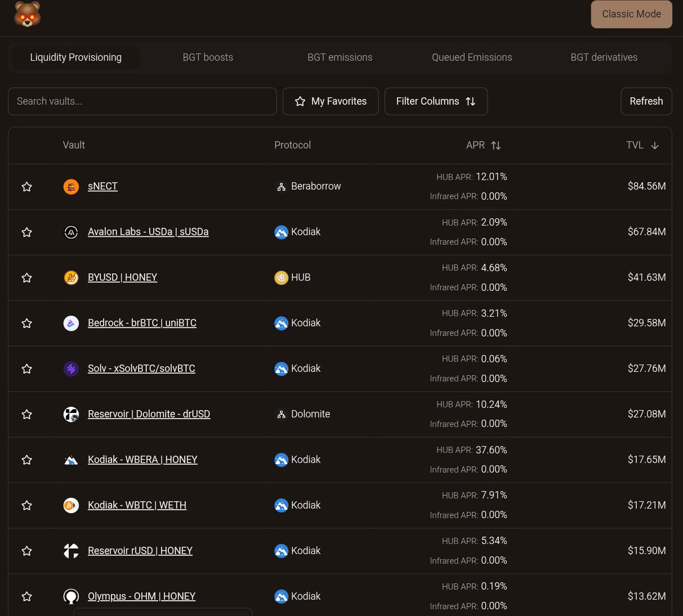Image resolution: width=683 pixels, height=616 pixels.
Task: Click the BYUSD token icon
Action: pyautogui.click(x=71, y=278)
